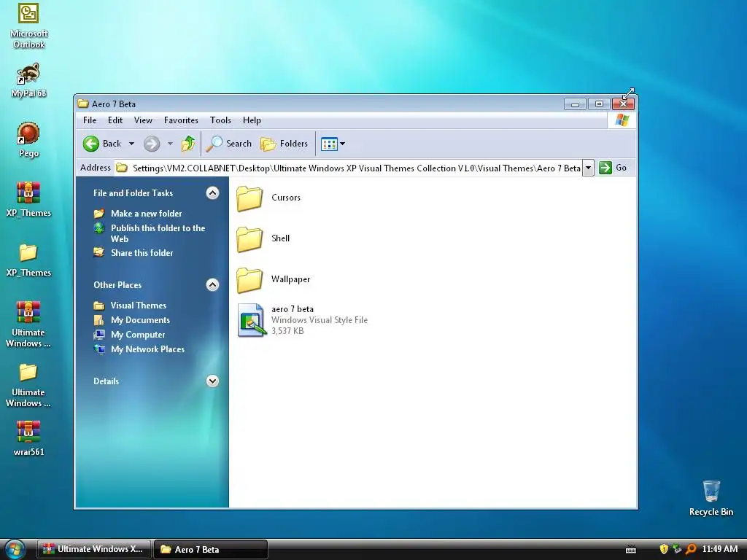747x560 pixels.
Task: Click Share this folder task
Action: click(142, 253)
